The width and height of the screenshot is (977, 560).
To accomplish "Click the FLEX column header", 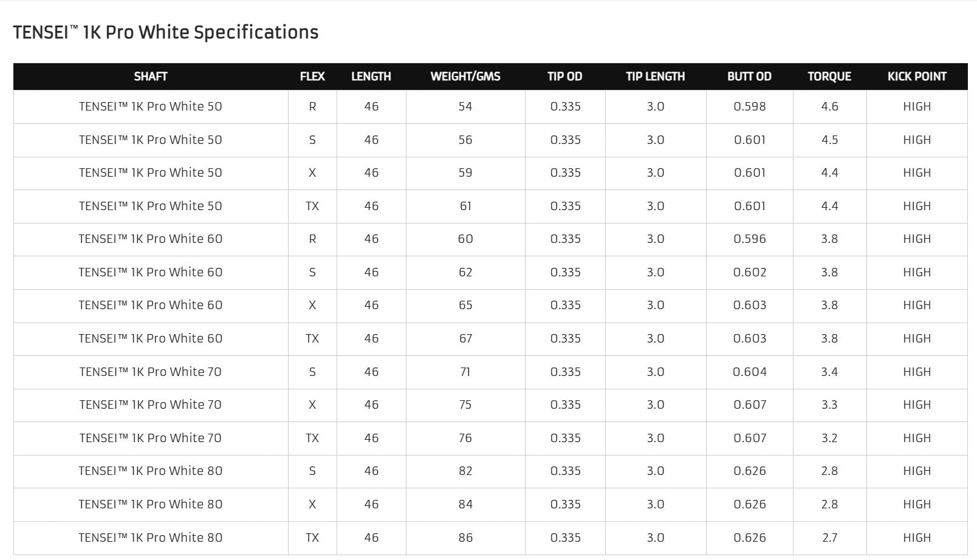I will [x=312, y=77].
